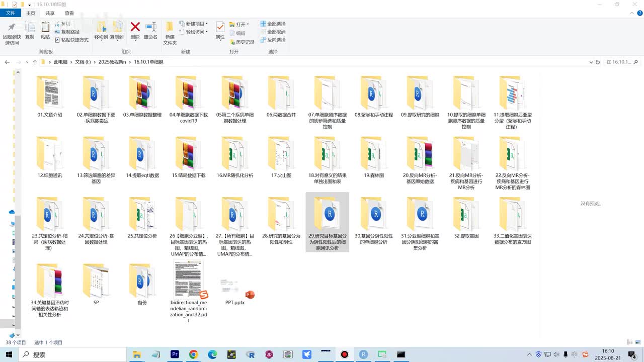Image resolution: width=644 pixels, height=362 pixels.
Task: Select the 19.森林图 folder
Action: pos(374,157)
